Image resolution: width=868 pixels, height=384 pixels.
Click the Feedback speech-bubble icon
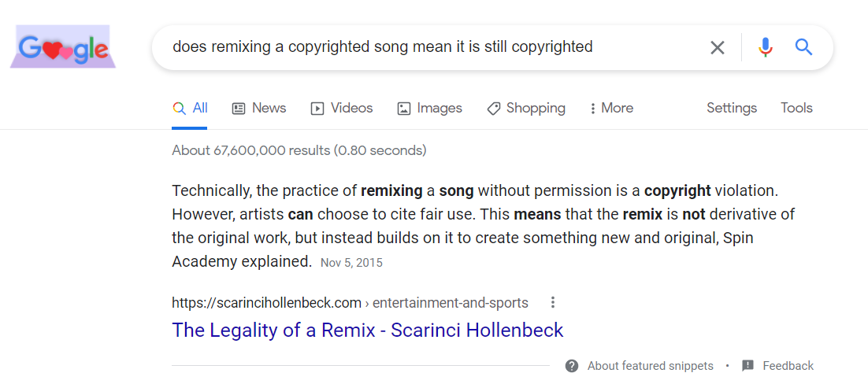(x=747, y=366)
